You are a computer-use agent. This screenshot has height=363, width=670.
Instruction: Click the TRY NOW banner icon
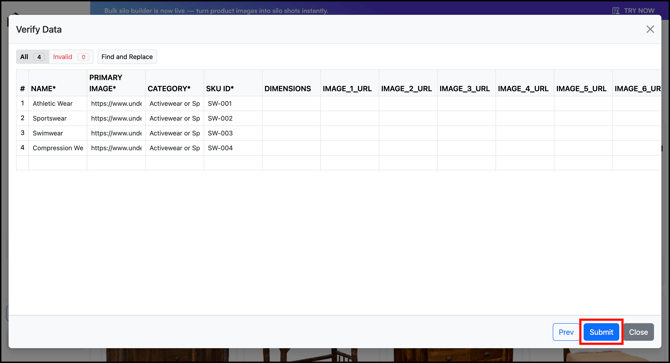[x=615, y=10]
